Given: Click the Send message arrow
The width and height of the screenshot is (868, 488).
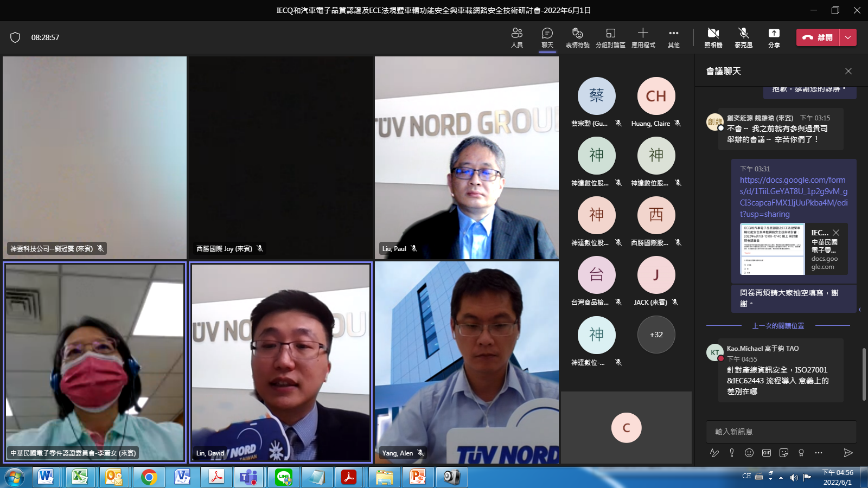Looking at the screenshot, I should 848,453.
